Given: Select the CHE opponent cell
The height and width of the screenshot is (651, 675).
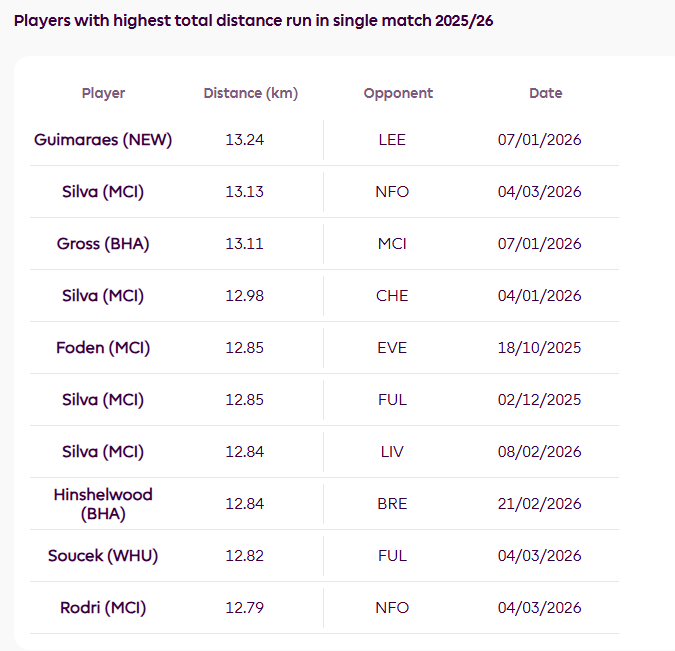Looking at the screenshot, I should (392, 296).
